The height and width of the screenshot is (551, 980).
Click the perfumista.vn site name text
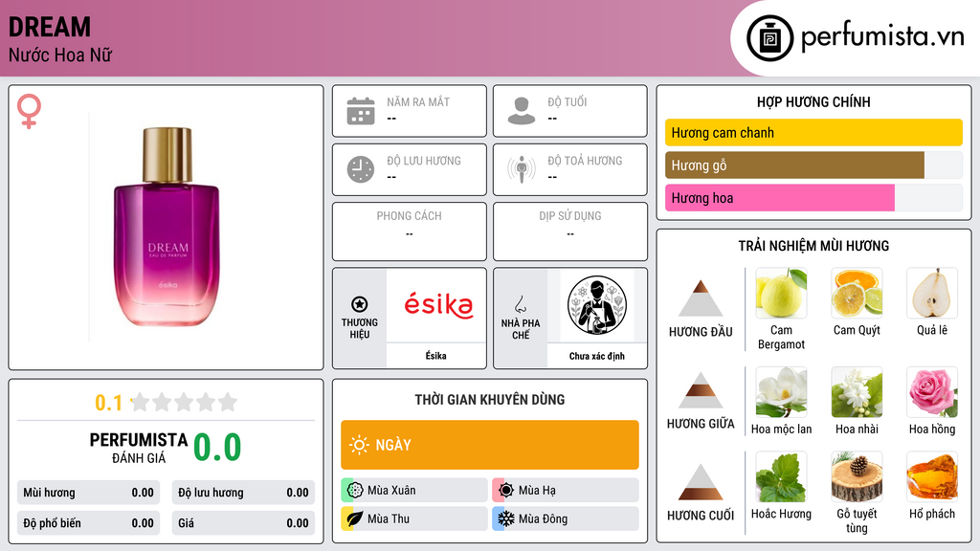882,37
